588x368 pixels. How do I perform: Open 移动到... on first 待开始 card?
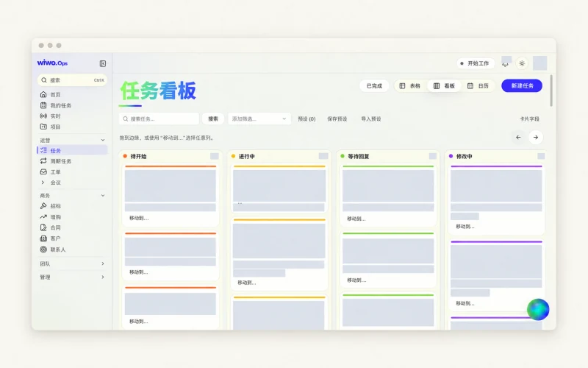pyautogui.click(x=139, y=218)
